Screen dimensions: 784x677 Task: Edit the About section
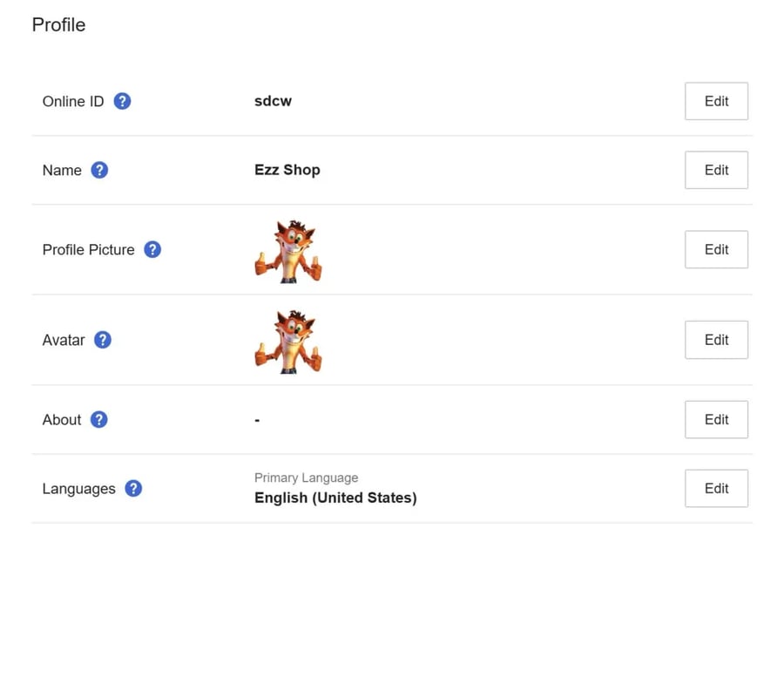click(x=716, y=419)
